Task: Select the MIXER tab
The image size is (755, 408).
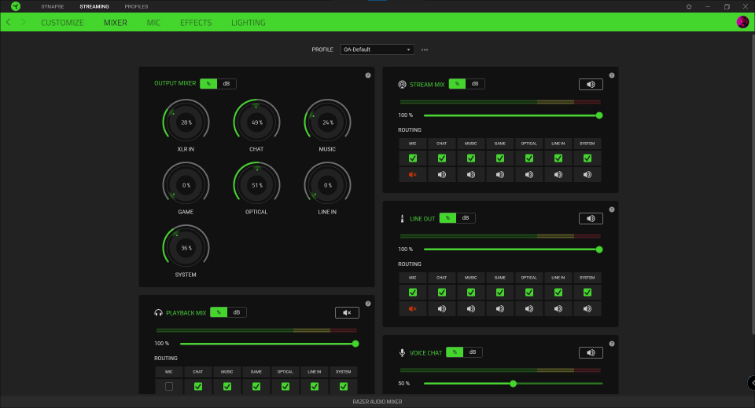Action: point(116,23)
